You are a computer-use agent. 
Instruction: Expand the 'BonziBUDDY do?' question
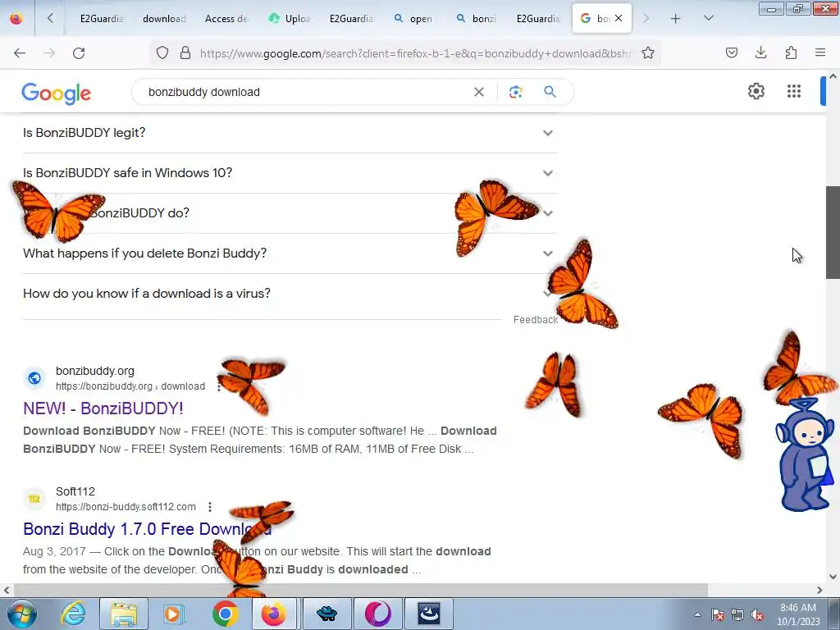pos(290,213)
